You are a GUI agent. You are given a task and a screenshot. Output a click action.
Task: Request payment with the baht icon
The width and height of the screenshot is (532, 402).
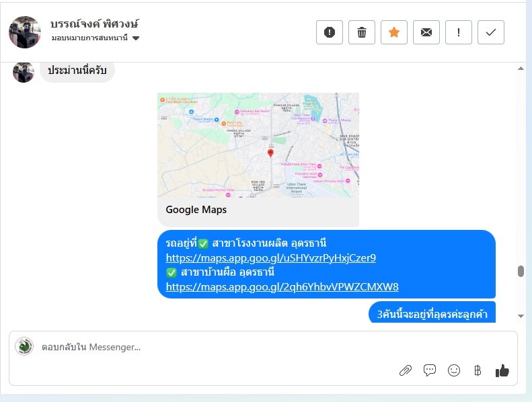point(478,370)
